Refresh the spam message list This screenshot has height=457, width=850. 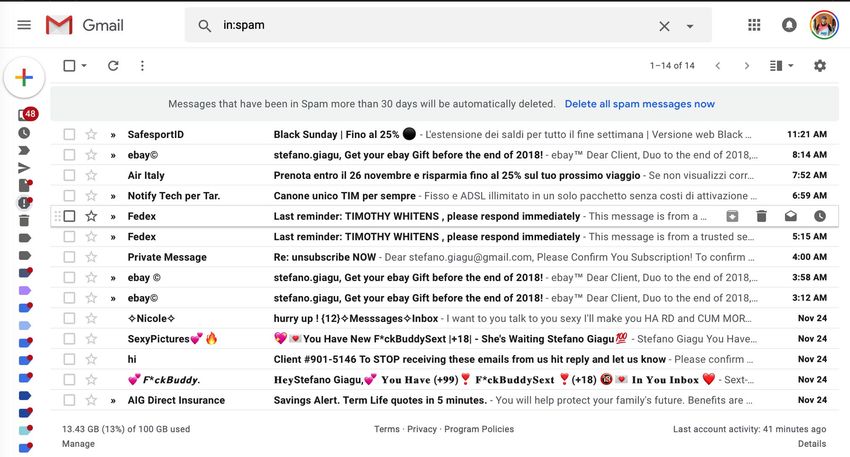tap(113, 66)
